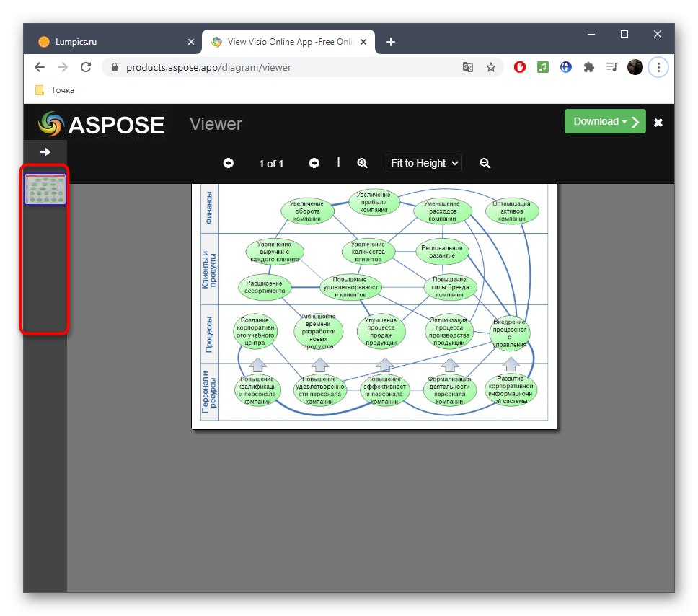This screenshot has width=698, height=616.
Task: Open translate page icon
Action: 467,67
